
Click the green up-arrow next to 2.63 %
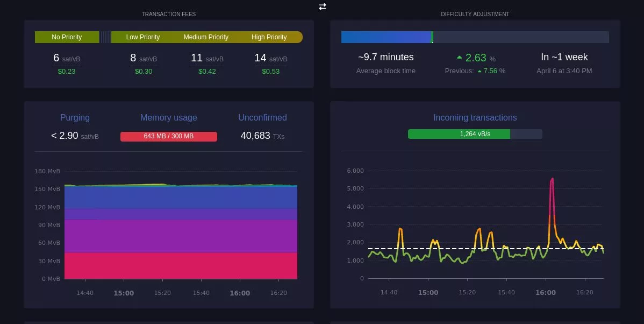pos(460,57)
